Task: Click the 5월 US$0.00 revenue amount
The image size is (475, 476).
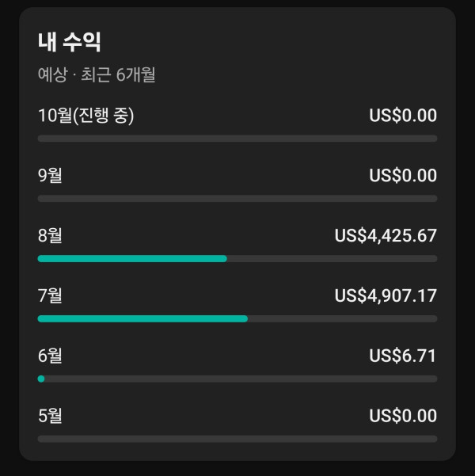Action: tap(403, 416)
